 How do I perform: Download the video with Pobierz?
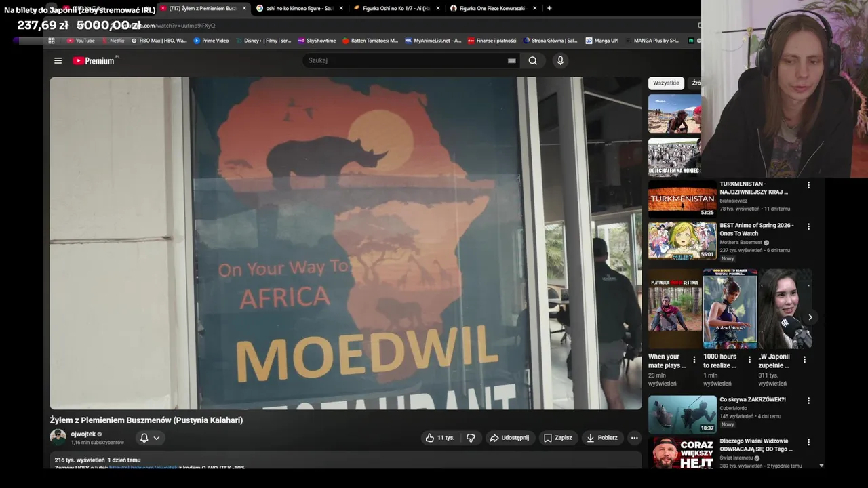(x=602, y=438)
